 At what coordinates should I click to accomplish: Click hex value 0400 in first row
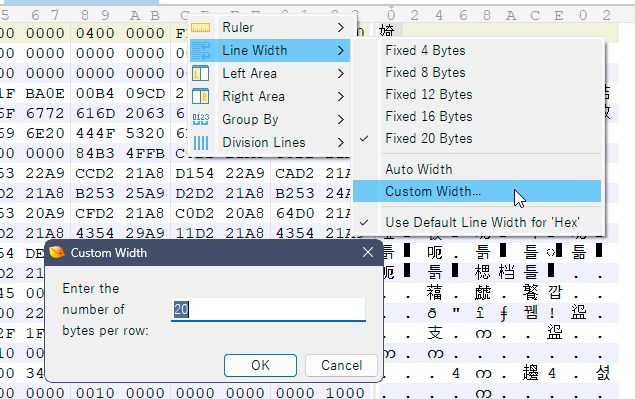pyautogui.click(x=95, y=33)
